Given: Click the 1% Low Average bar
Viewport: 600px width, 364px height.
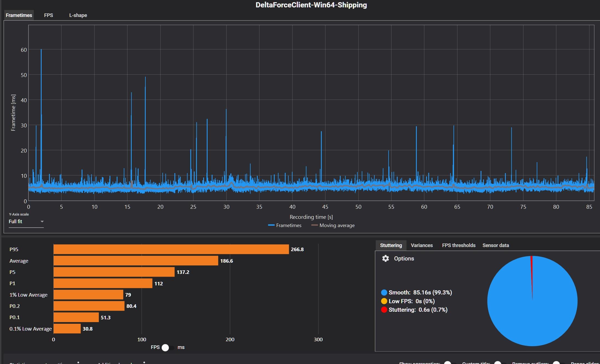Looking at the screenshot, I should (x=88, y=295).
